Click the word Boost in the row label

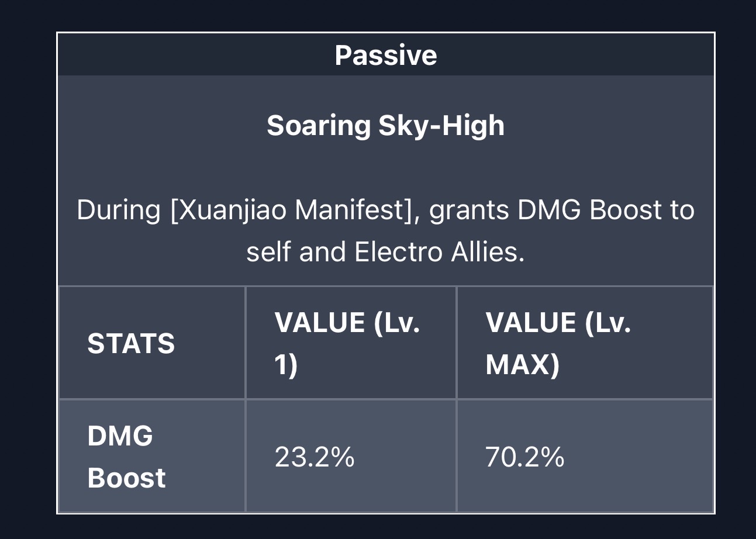(x=126, y=478)
